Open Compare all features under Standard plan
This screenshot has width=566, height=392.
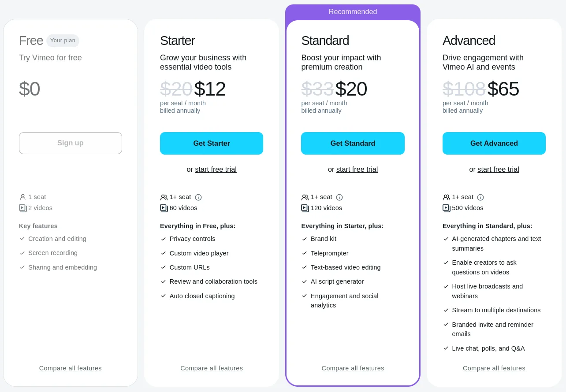(x=353, y=368)
